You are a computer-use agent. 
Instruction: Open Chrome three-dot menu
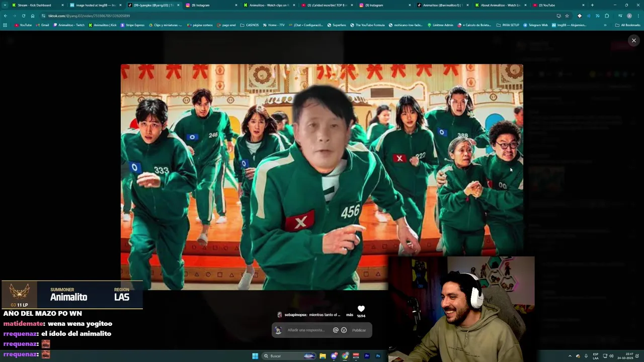click(638, 16)
